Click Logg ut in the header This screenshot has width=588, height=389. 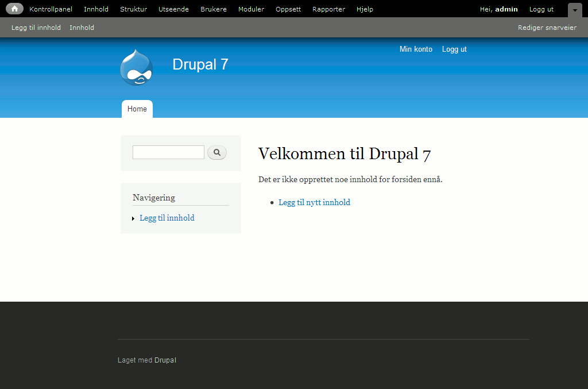click(454, 49)
